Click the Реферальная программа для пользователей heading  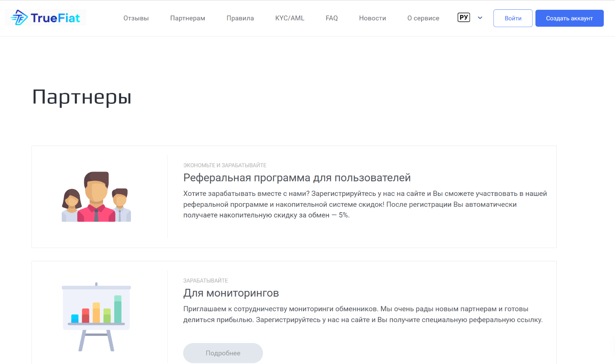click(297, 178)
